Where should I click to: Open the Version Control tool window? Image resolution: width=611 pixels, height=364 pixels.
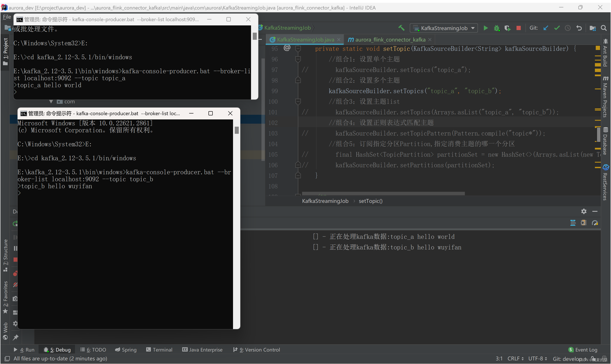(x=256, y=350)
